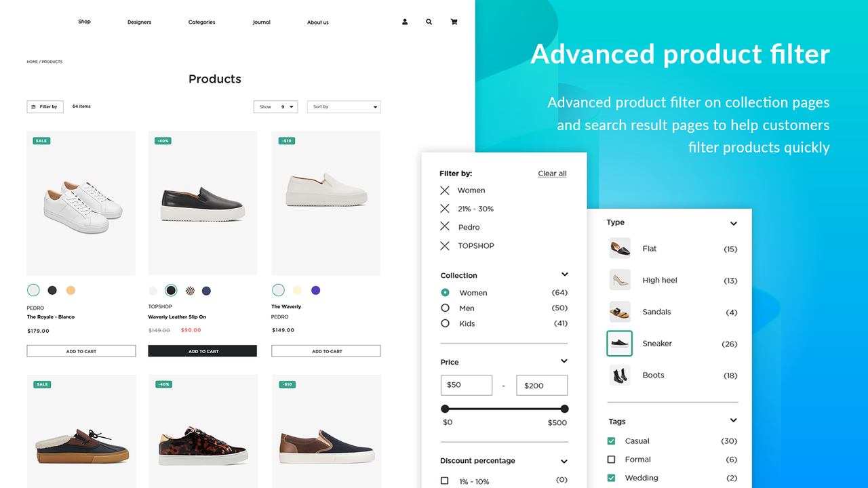Choose navy swatch for Waverly Leather Slip On

tap(206, 291)
